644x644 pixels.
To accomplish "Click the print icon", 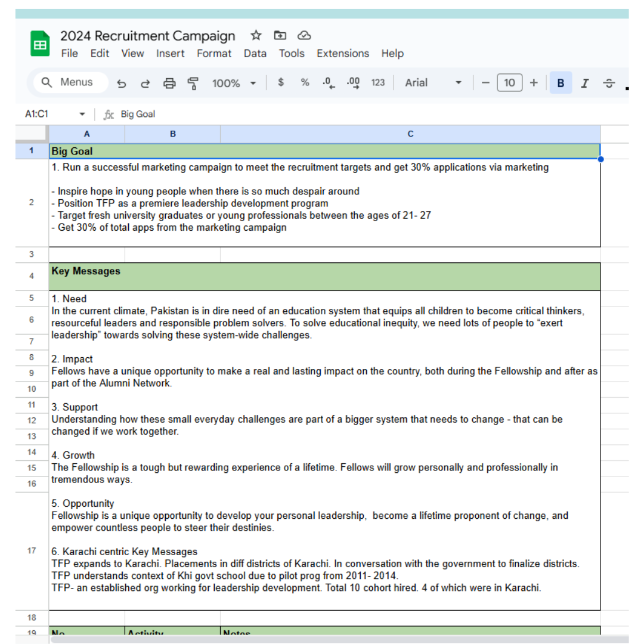I will click(169, 83).
